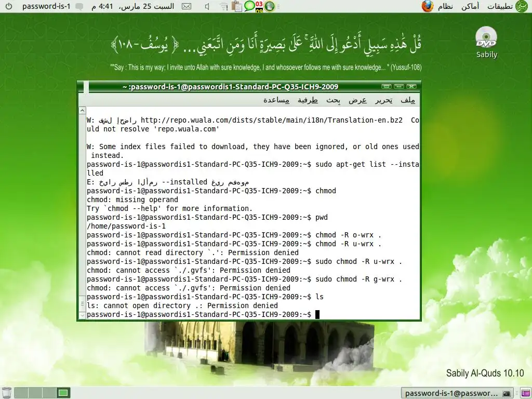Screen dimensions: 532x399
Task: Click the chat status bubble icon
Action: coord(79,6)
